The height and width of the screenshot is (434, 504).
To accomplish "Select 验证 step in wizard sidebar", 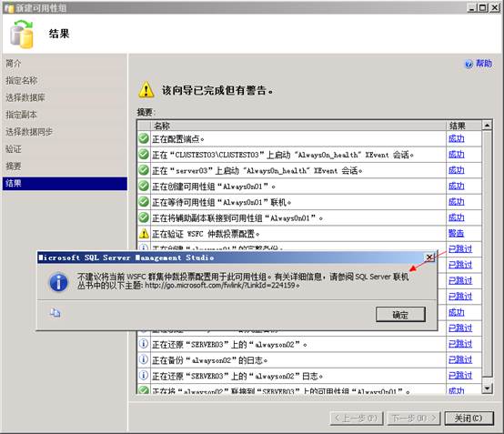I will [14, 149].
